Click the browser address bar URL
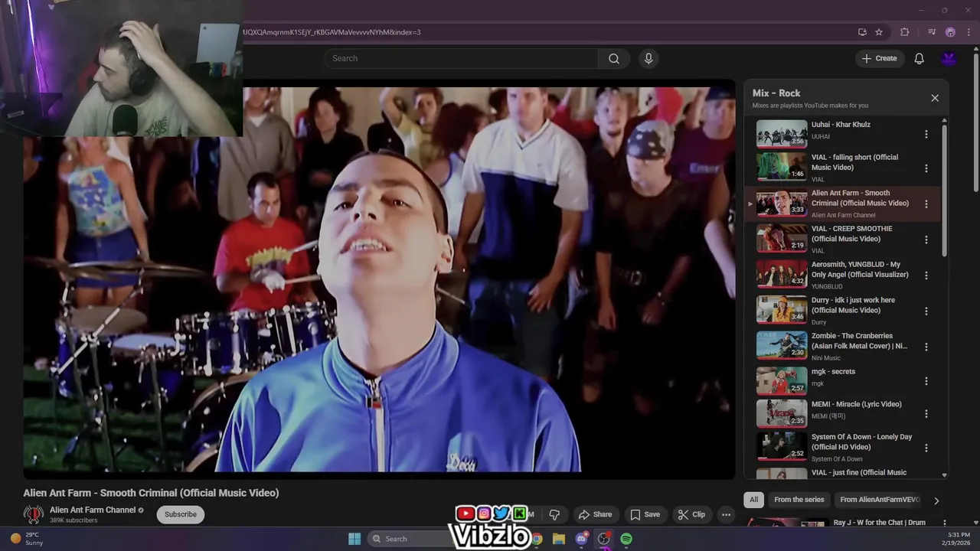This screenshot has width=980, height=551. (x=332, y=32)
